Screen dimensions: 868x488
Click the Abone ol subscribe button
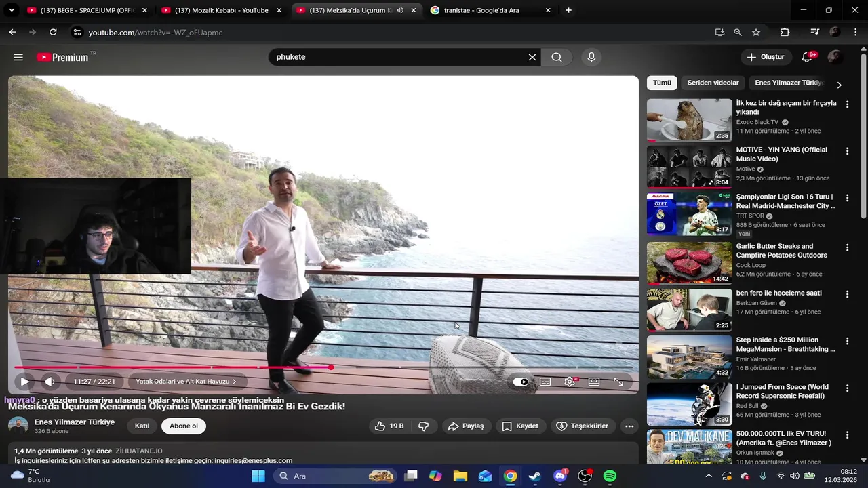point(184,426)
